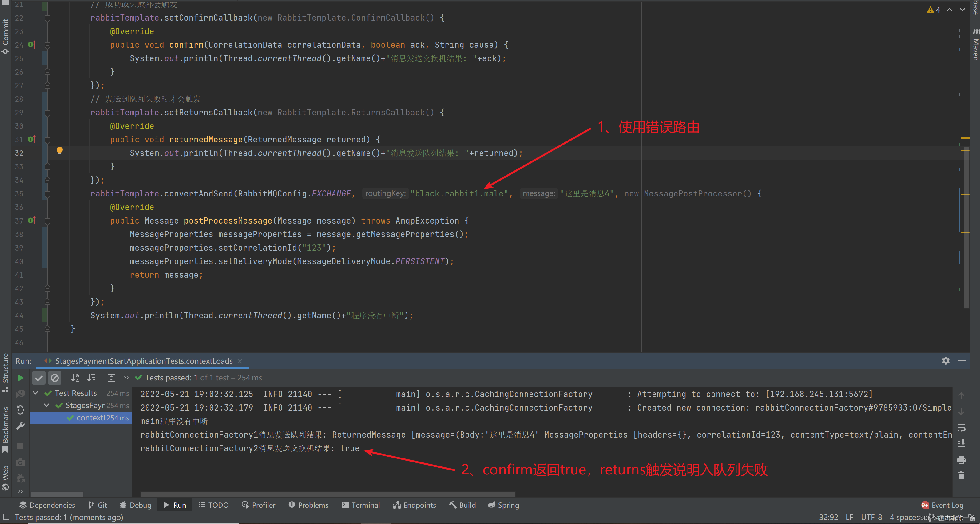Fold the code block at line 29
The height and width of the screenshot is (524, 980).
[47, 113]
